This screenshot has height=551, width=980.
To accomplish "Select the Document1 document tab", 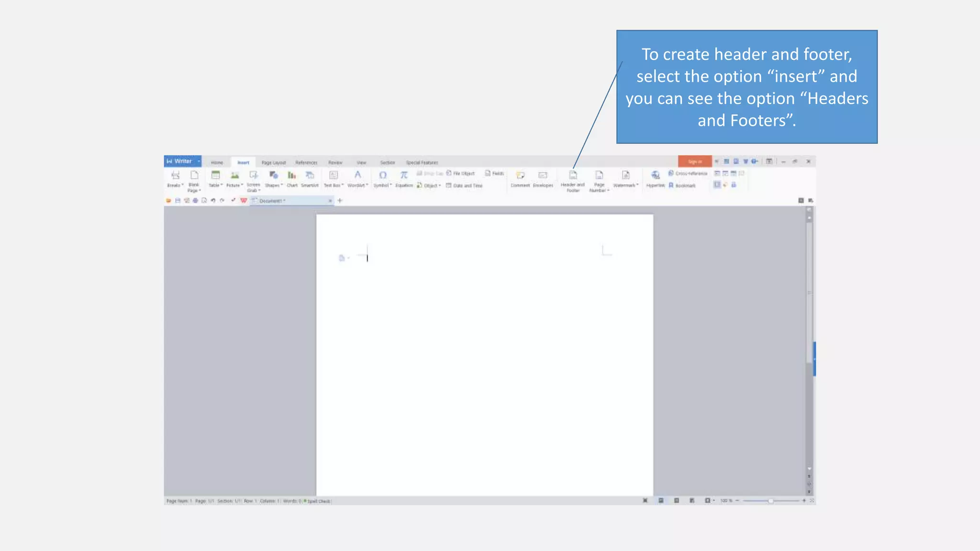I will (291, 201).
